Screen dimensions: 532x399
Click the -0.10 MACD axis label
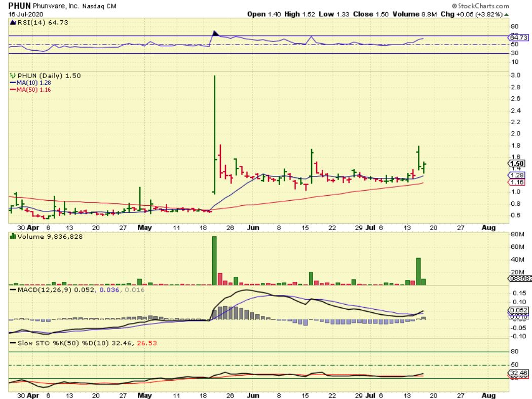[518, 336]
